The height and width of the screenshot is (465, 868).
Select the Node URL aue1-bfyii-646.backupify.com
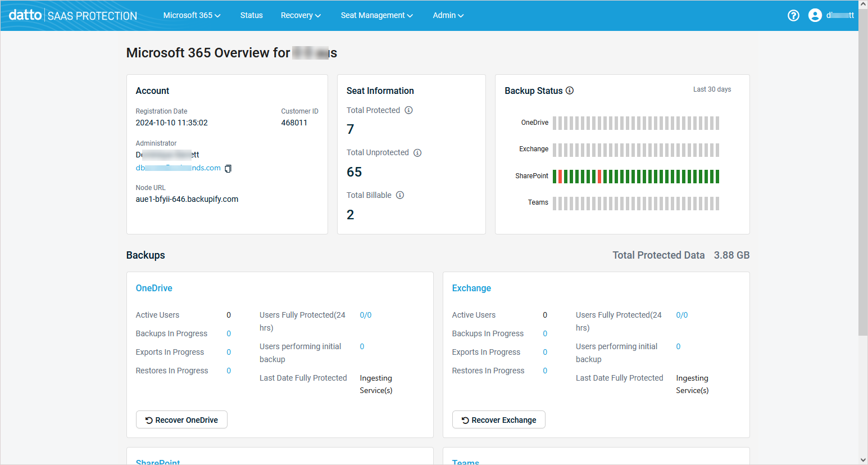(187, 199)
